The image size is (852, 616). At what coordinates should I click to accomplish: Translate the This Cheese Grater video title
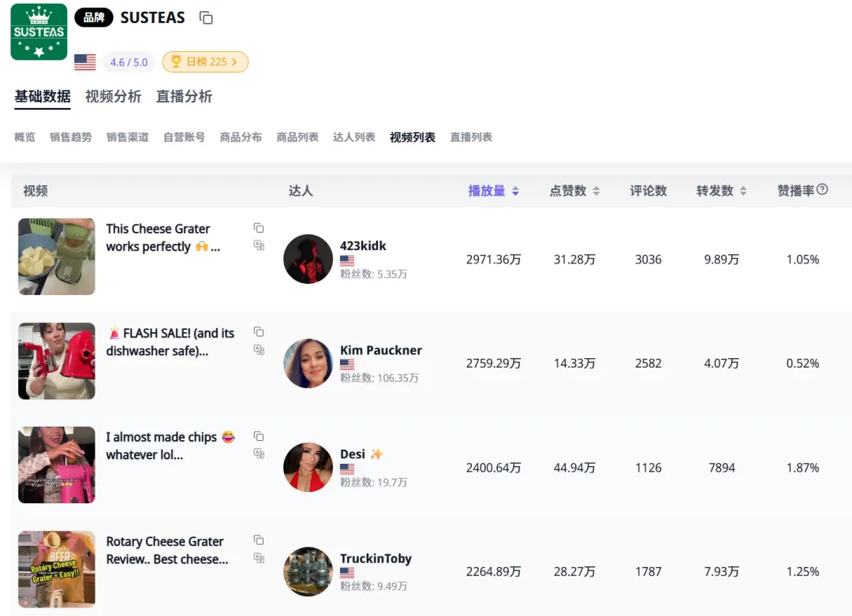coord(259,245)
